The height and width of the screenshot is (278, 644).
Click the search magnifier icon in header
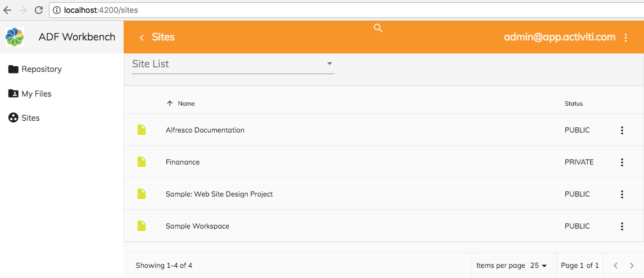pos(378,28)
